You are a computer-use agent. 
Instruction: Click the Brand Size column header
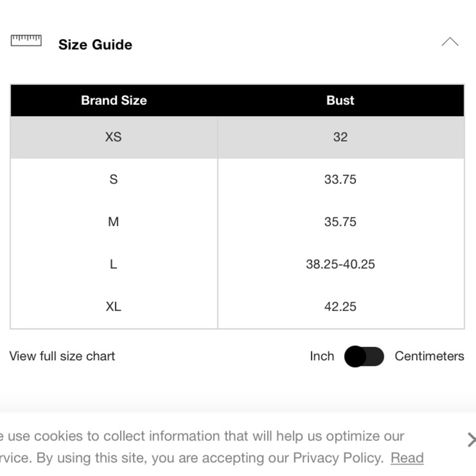[x=114, y=100]
